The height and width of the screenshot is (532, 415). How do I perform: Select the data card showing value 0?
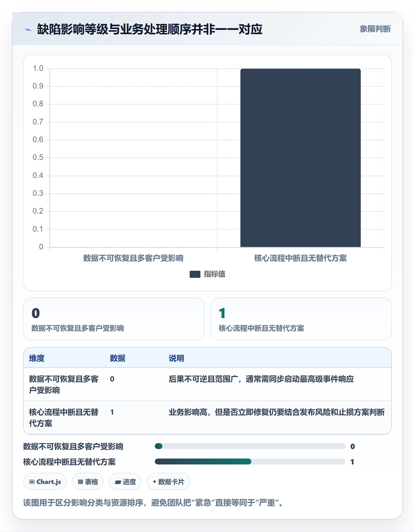click(x=114, y=319)
